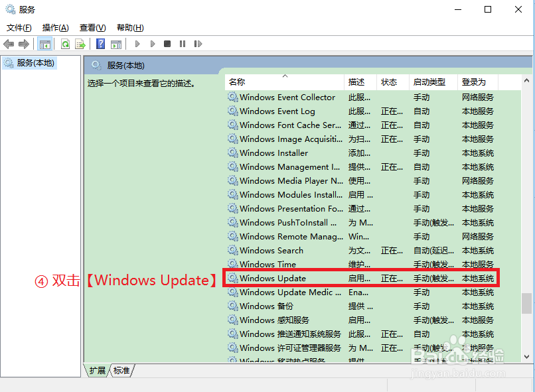535x392 pixels.
Task: Click gear icon of Windows Event Log
Action: pos(233,111)
